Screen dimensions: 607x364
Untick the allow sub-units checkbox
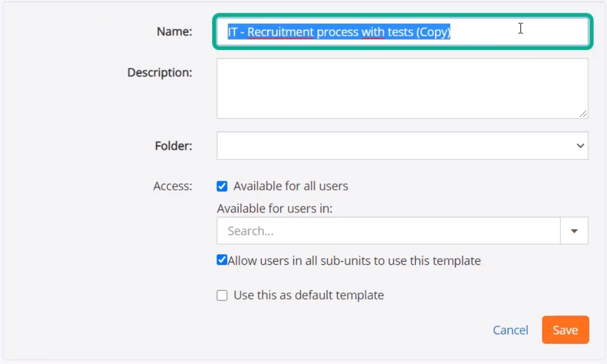(222, 260)
